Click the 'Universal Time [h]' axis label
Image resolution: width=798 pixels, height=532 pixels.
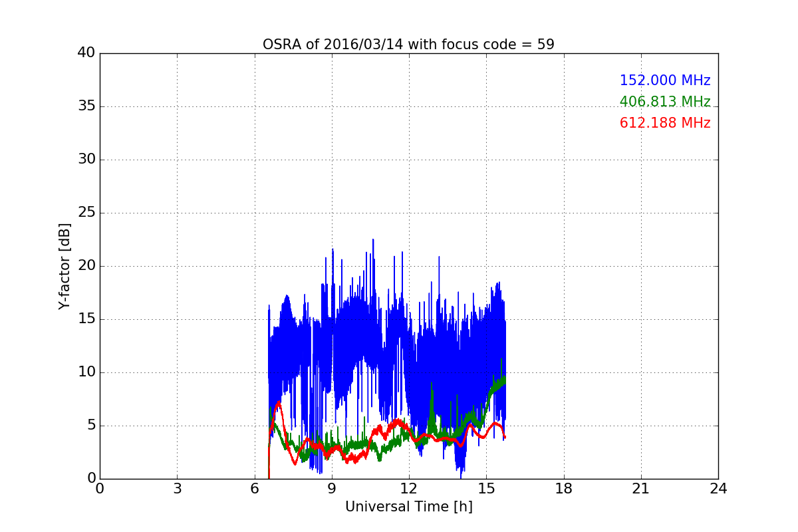coord(408,507)
